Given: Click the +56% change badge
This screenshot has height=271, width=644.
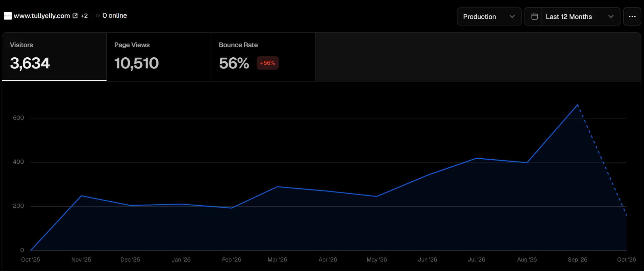Looking at the screenshot, I should (267, 63).
